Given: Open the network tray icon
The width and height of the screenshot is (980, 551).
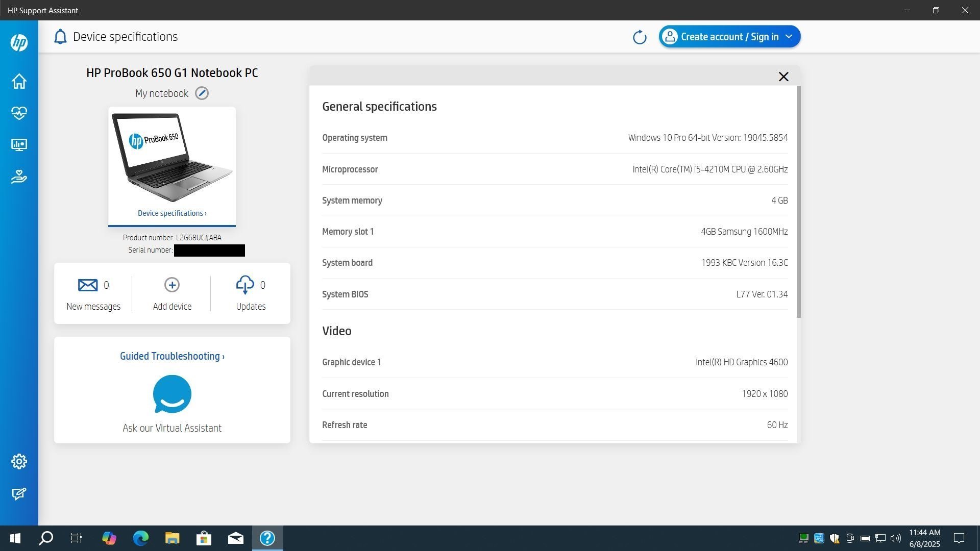Looking at the screenshot, I should coord(880,538).
